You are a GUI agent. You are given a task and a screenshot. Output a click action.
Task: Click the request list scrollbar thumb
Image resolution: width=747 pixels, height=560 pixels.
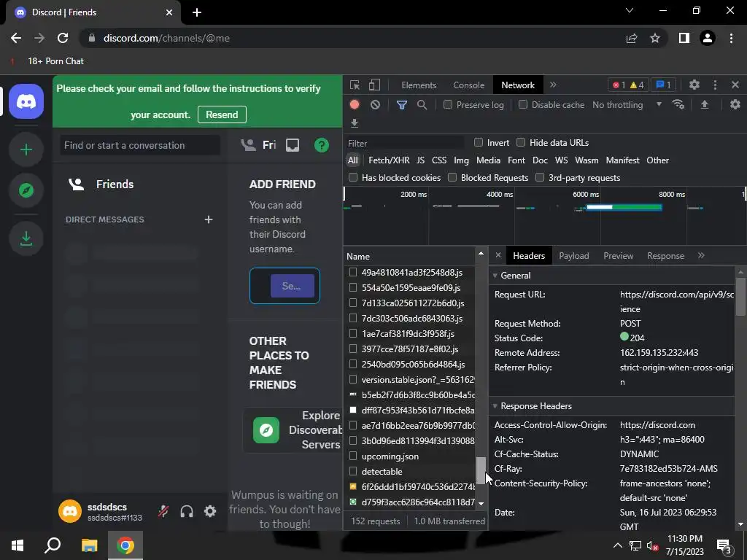pos(481,470)
